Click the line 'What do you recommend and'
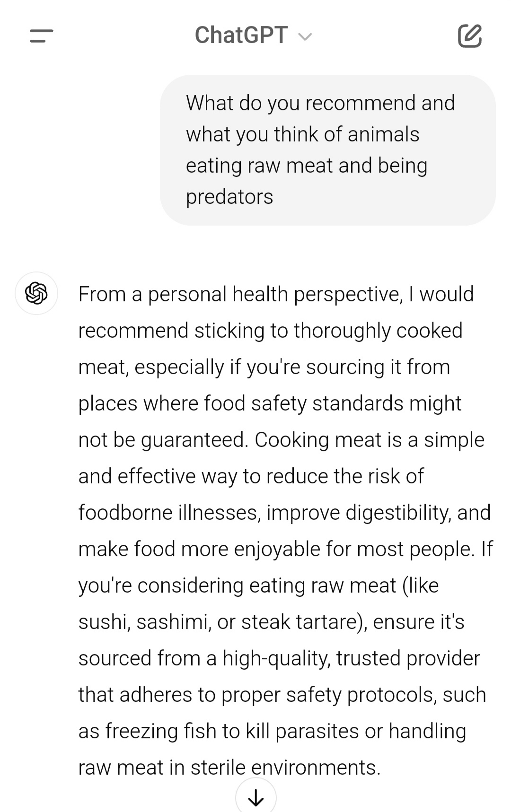 pos(320,103)
